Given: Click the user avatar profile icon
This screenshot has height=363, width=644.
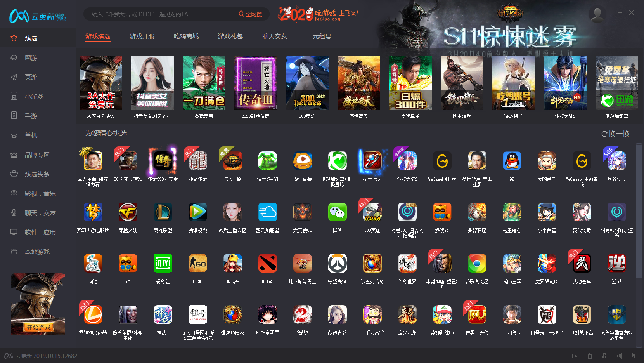Looking at the screenshot, I should click(597, 14).
